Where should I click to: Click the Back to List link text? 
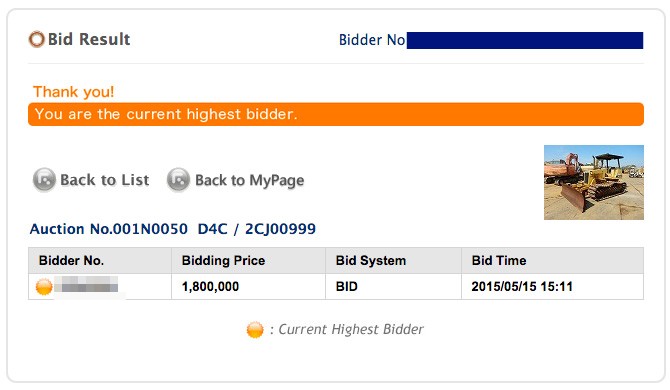coord(105,180)
